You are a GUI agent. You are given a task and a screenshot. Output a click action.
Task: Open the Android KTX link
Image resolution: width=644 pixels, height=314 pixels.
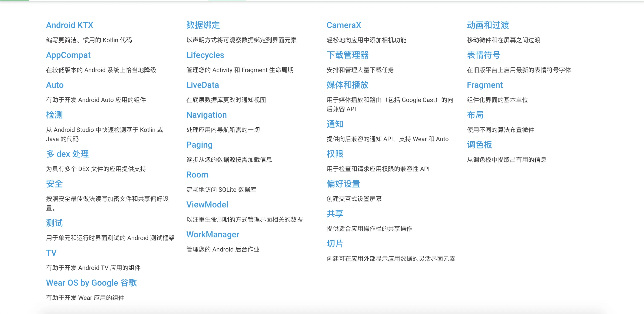[x=69, y=25]
